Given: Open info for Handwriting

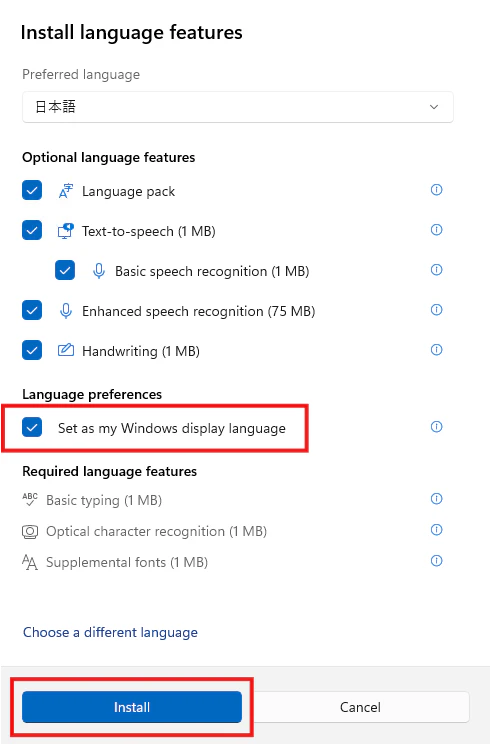Looking at the screenshot, I should (436, 350).
